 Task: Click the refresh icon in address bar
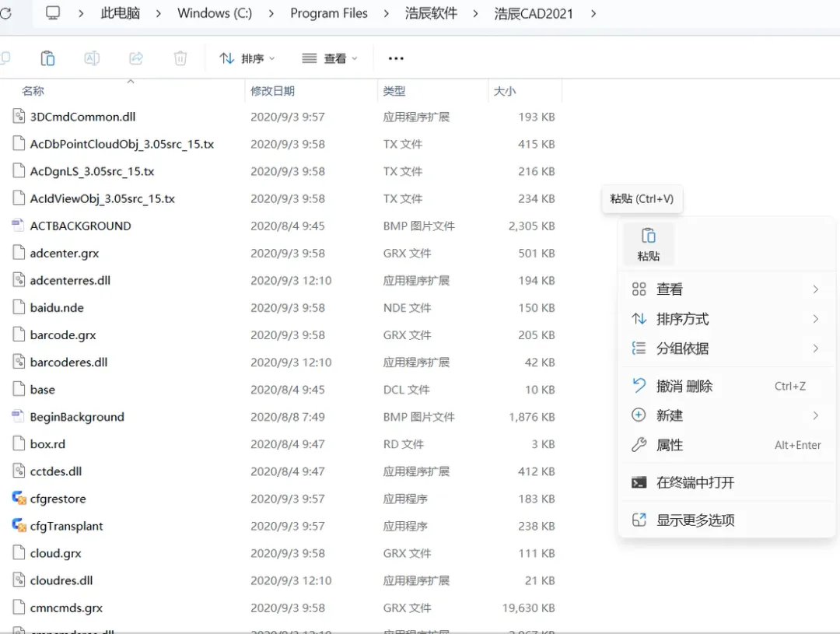[x=5, y=13]
